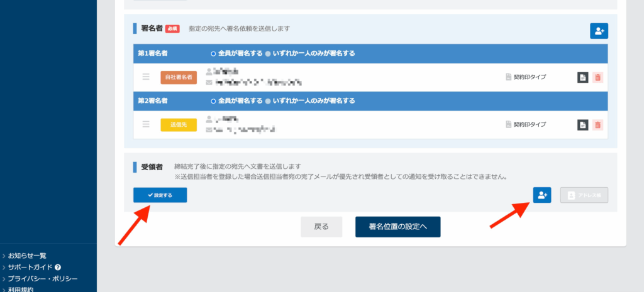The height and width of the screenshot is (292, 644).
Task: Delete the 送信先 signer with the trash icon
Action: click(597, 125)
